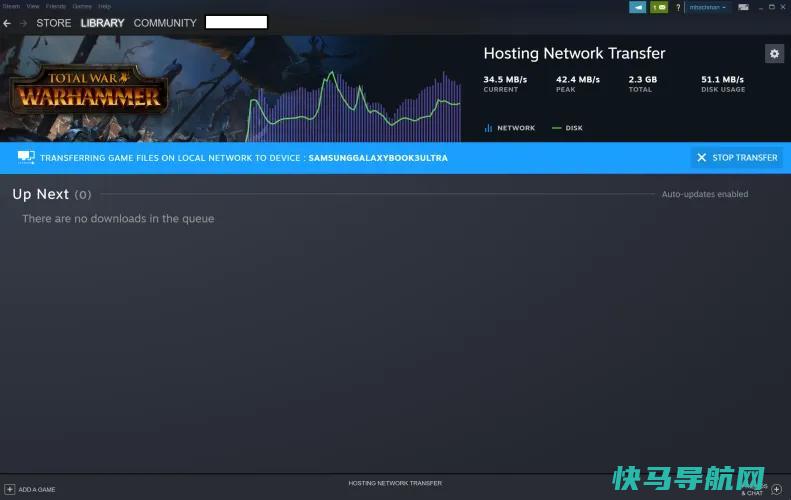The width and height of the screenshot is (791, 500).
Task: Open the Help menu
Action: click(x=104, y=6)
